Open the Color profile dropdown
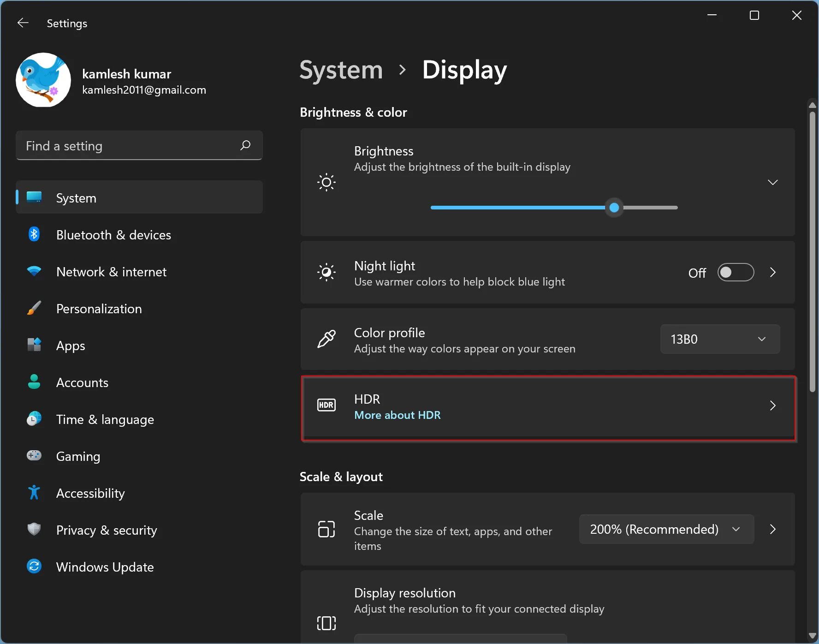Viewport: 819px width, 644px height. coord(720,339)
